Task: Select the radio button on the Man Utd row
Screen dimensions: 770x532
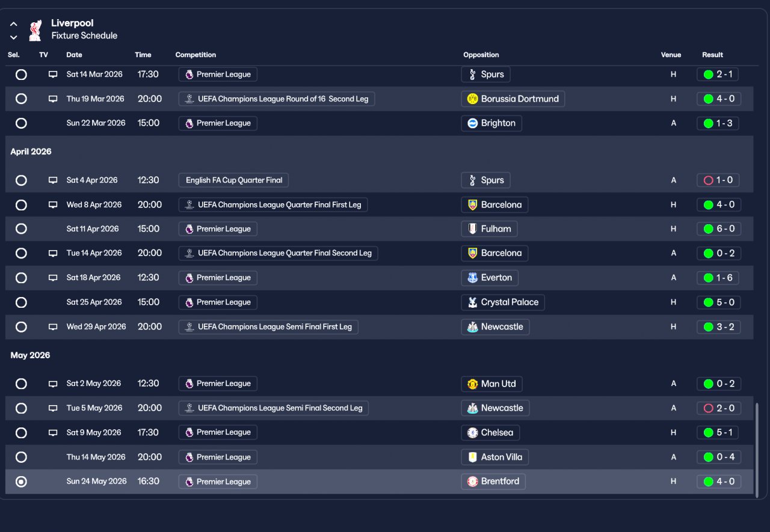Action: [21, 384]
